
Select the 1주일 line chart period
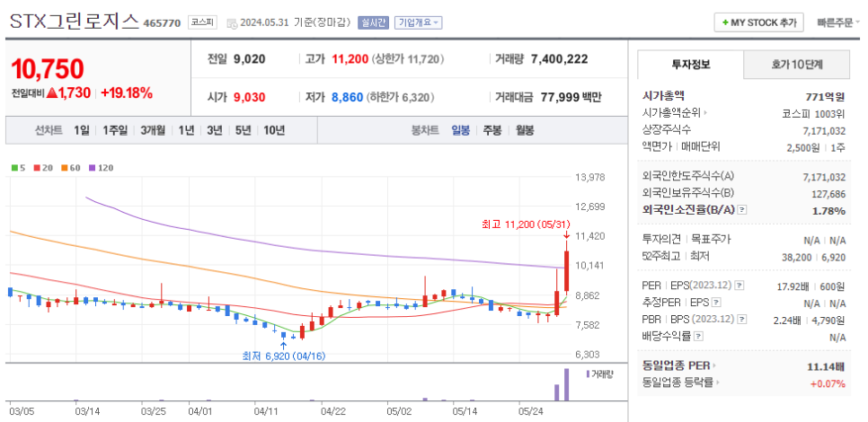tap(115, 130)
